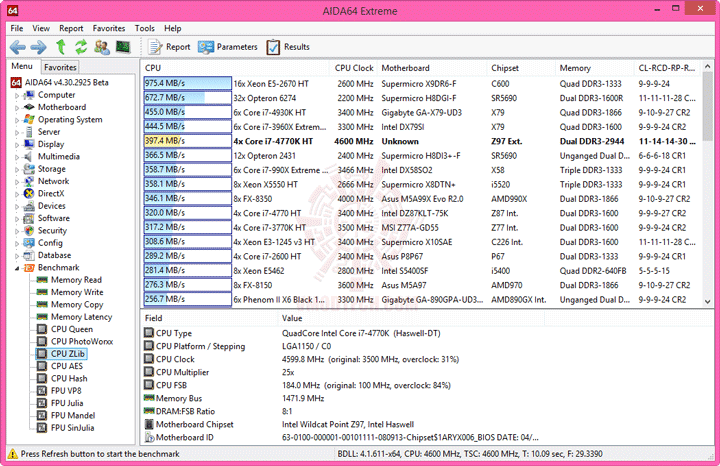Click the green Refresh icon
The image size is (720, 466).
tap(81, 47)
